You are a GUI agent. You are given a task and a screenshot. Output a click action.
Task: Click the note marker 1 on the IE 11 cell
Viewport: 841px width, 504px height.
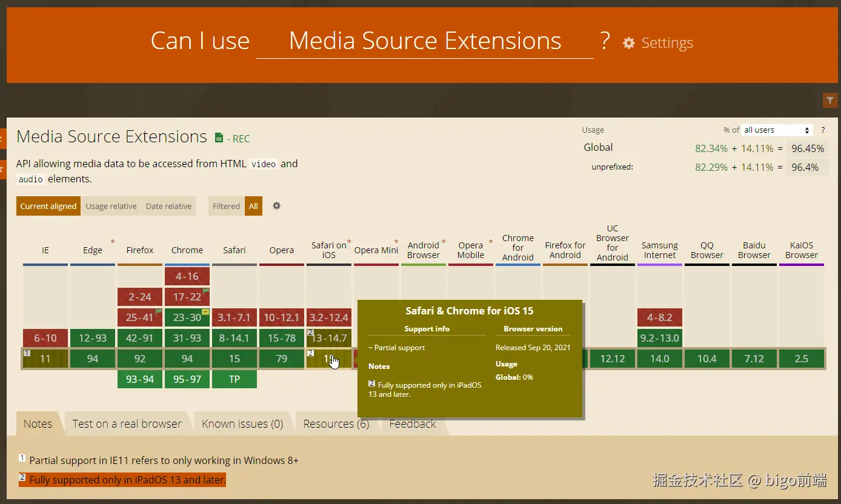[27, 352]
